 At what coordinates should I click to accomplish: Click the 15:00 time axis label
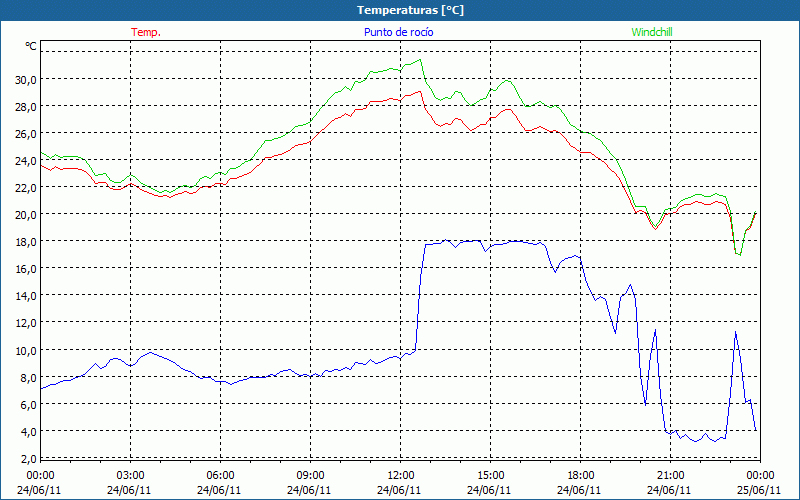[490, 476]
